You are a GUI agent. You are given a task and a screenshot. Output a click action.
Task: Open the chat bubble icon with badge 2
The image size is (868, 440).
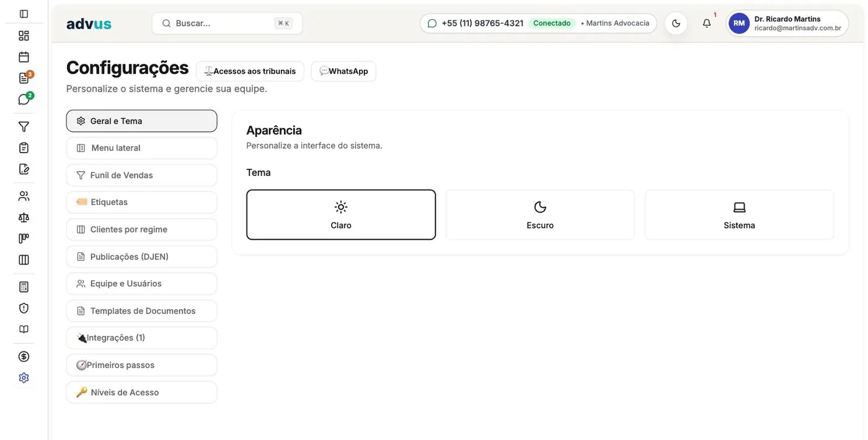pyautogui.click(x=24, y=99)
